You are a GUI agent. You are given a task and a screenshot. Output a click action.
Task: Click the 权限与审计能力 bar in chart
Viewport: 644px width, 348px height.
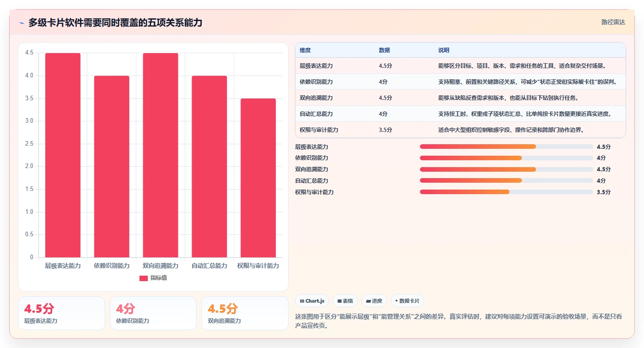(x=258, y=178)
